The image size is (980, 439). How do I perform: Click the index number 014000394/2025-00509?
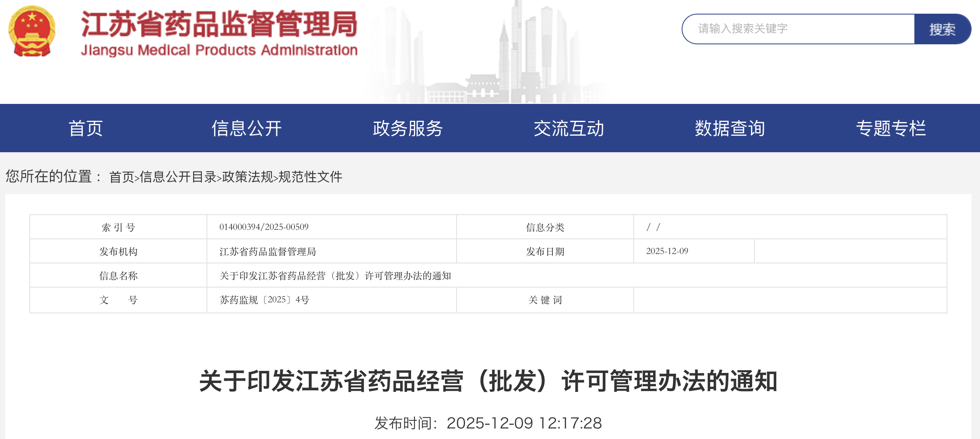264,227
